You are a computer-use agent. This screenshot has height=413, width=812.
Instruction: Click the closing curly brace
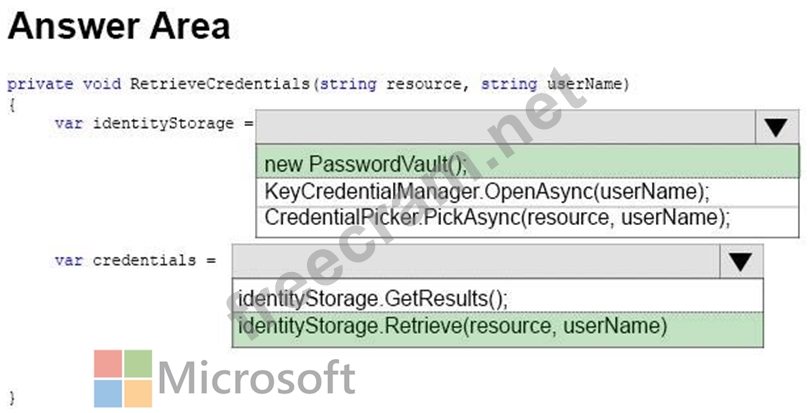[x=12, y=398]
